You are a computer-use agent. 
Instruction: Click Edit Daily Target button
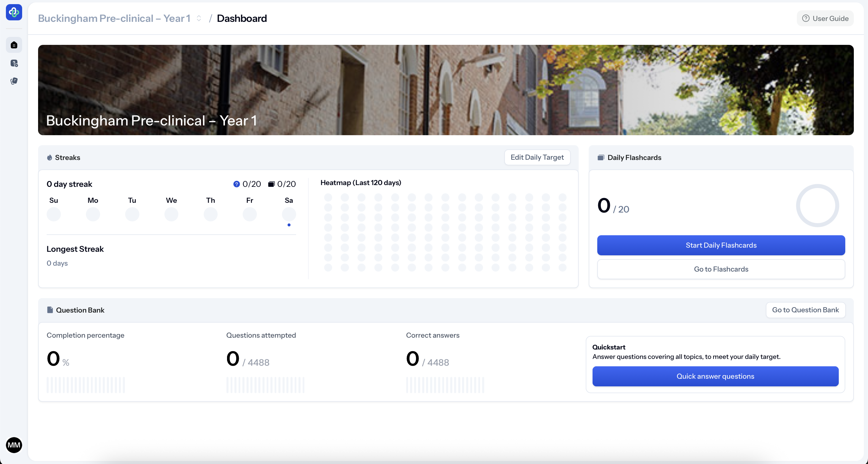pos(537,157)
